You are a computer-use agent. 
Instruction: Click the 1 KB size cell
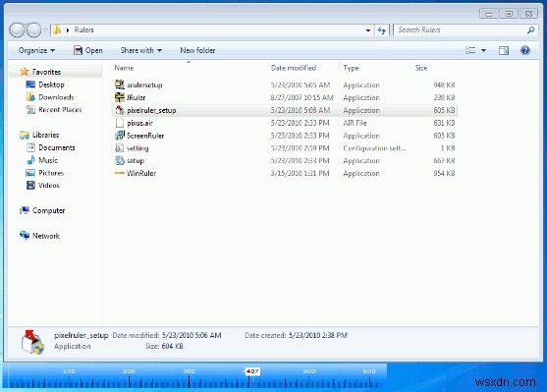(x=448, y=148)
